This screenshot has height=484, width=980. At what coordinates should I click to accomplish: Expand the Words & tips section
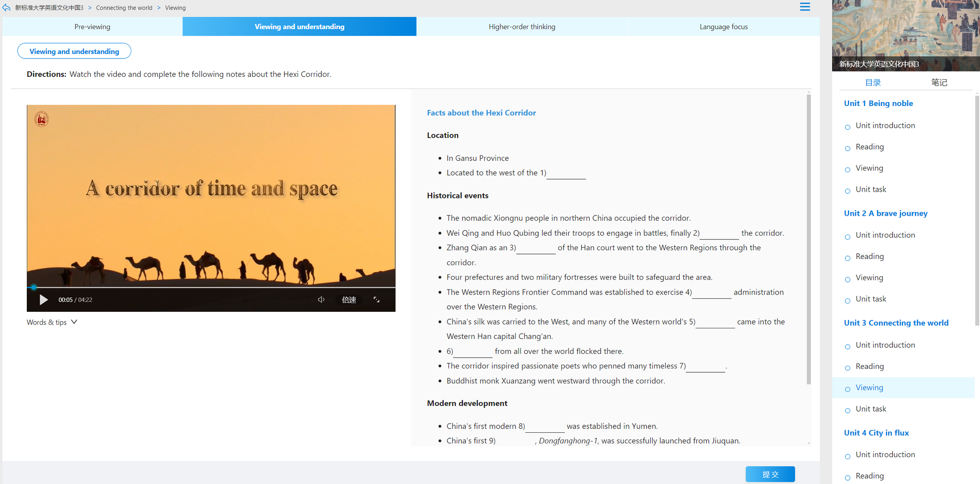click(52, 322)
